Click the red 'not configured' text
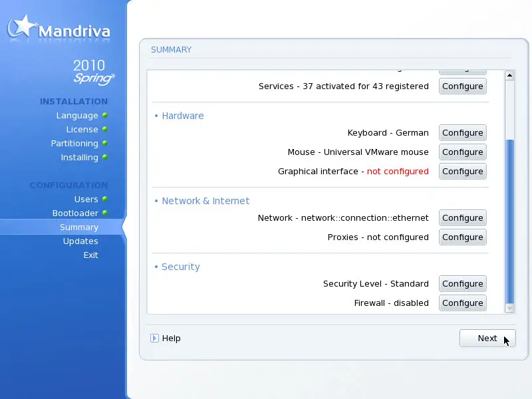 pos(398,172)
